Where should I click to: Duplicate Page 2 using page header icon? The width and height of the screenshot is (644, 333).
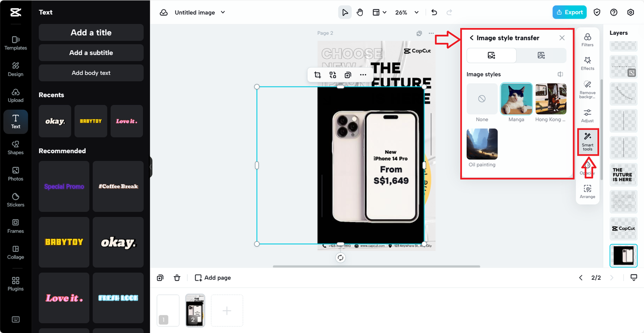[419, 33]
